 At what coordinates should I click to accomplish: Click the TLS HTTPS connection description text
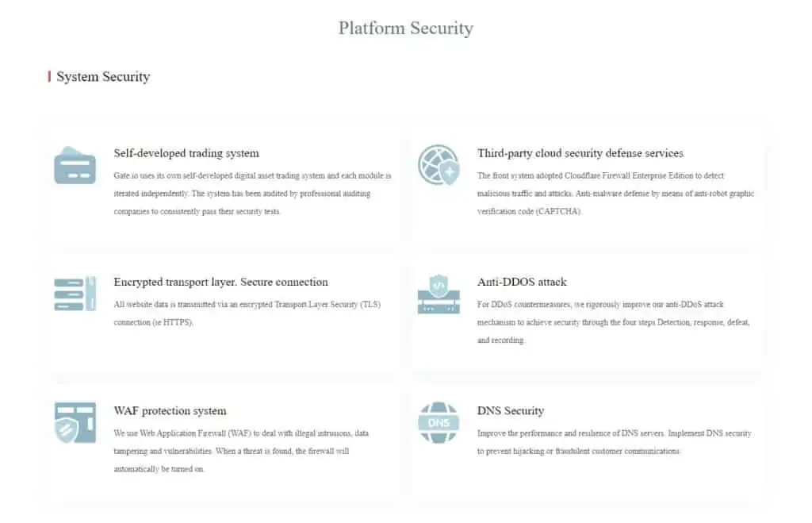pyautogui.click(x=247, y=313)
